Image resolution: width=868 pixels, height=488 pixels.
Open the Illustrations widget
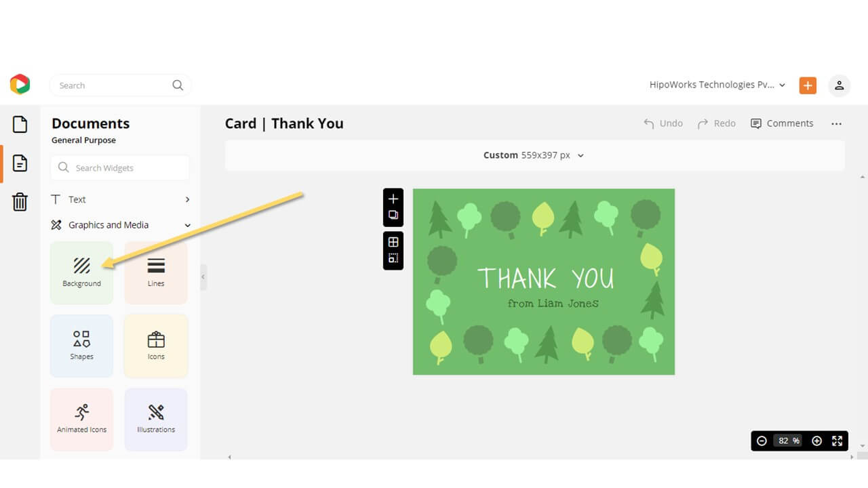click(x=155, y=419)
